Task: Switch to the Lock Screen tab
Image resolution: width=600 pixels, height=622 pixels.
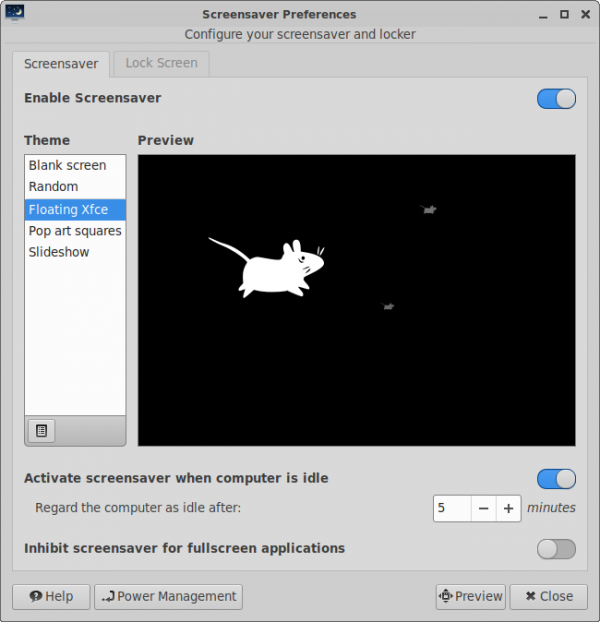Action: [161, 63]
